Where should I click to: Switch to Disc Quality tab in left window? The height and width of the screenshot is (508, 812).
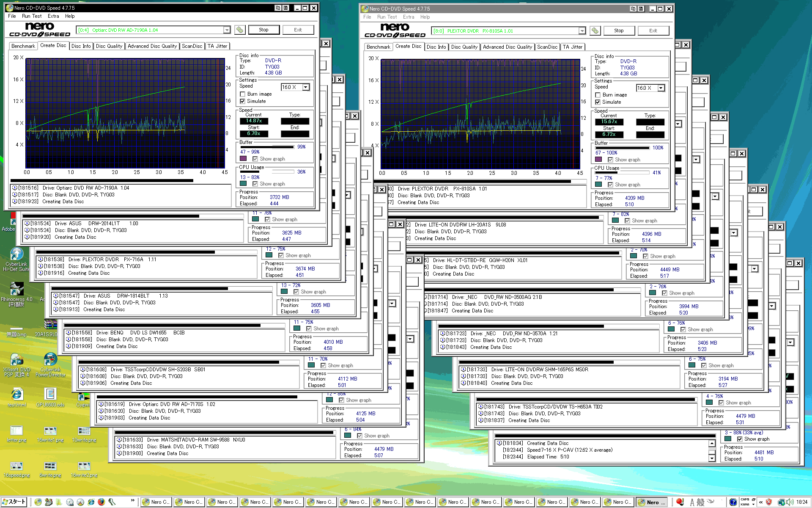click(x=109, y=46)
